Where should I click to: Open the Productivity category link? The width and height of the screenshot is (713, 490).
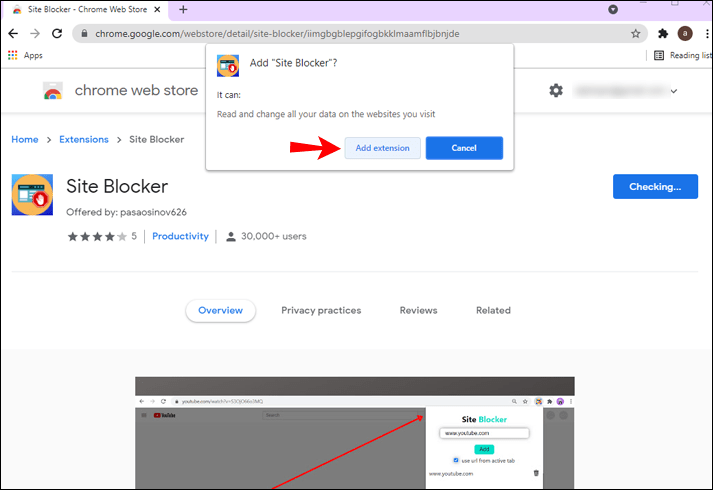point(180,236)
